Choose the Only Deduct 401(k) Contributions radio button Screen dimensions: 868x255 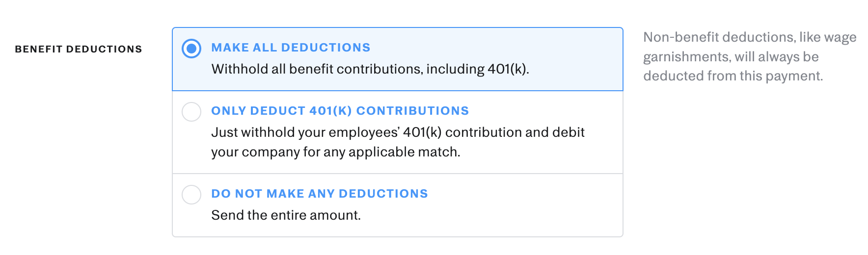click(x=191, y=112)
